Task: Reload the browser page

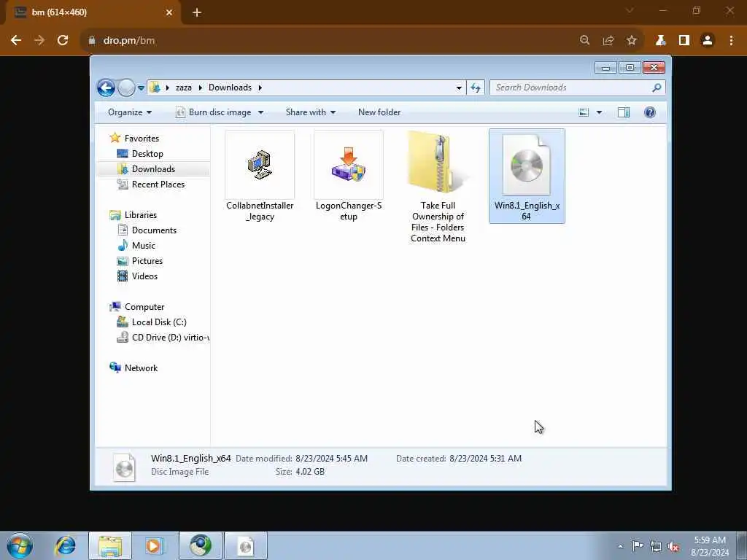Action: coord(63,41)
